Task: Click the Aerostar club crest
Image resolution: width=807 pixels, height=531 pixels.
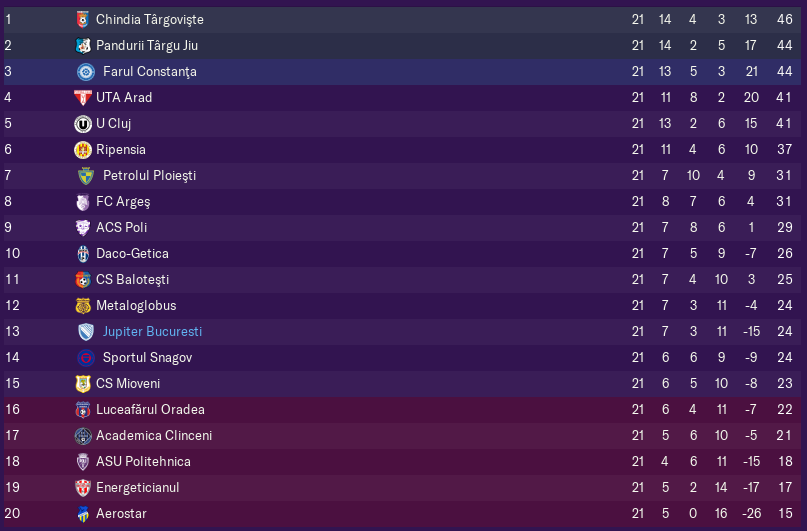Action: pyautogui.click(x=83, y=514)
